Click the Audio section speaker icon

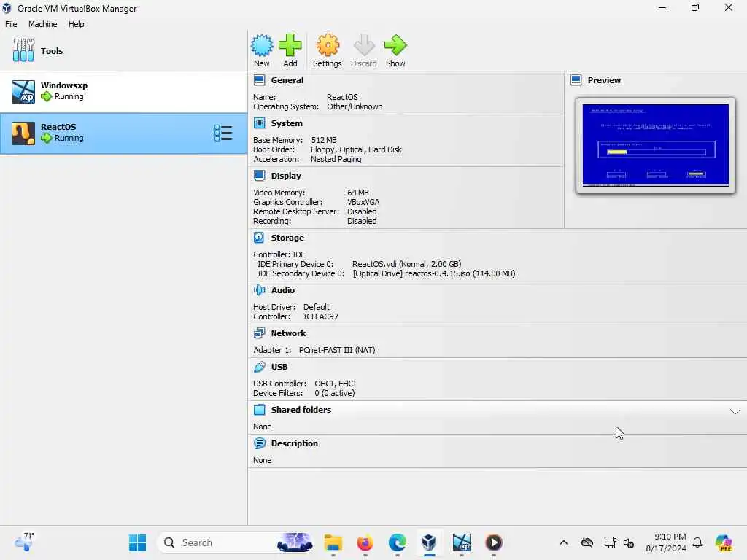click(259, 290)
